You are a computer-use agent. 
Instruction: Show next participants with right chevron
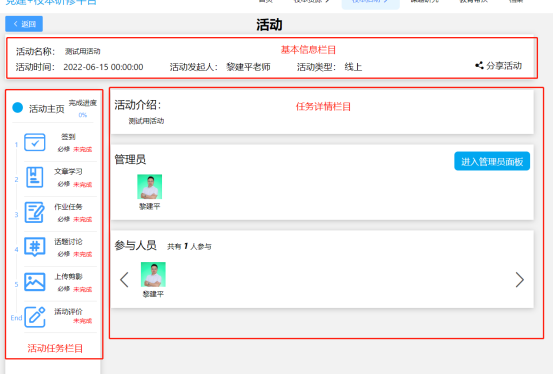coord(519,280)
